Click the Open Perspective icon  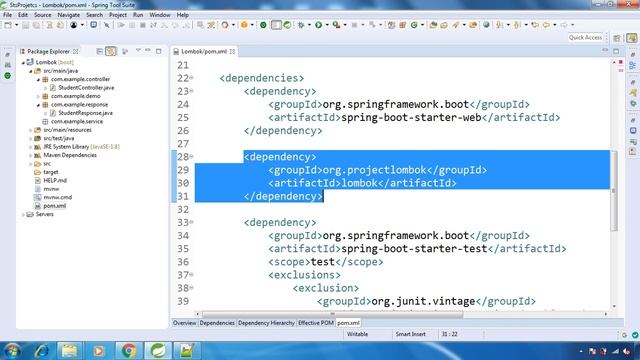617,38
